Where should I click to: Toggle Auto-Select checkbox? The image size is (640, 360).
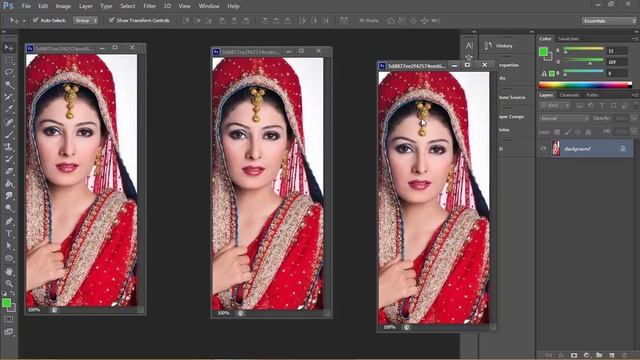point(36,20)
